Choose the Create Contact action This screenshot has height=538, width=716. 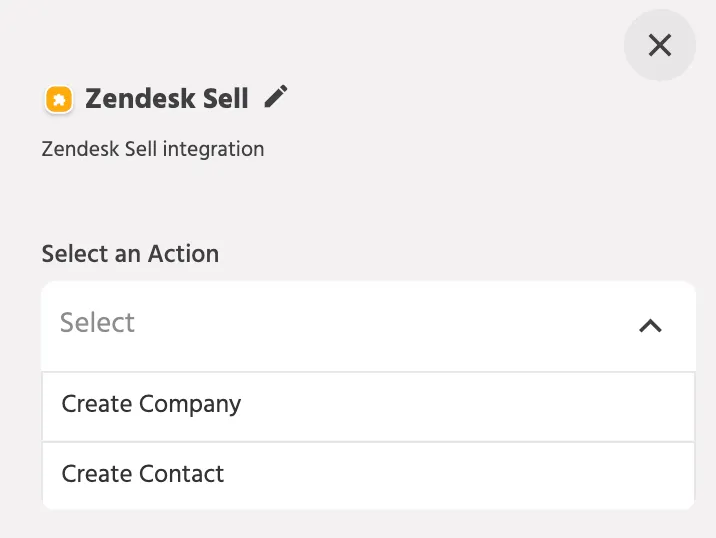click(x=369, y=475)
